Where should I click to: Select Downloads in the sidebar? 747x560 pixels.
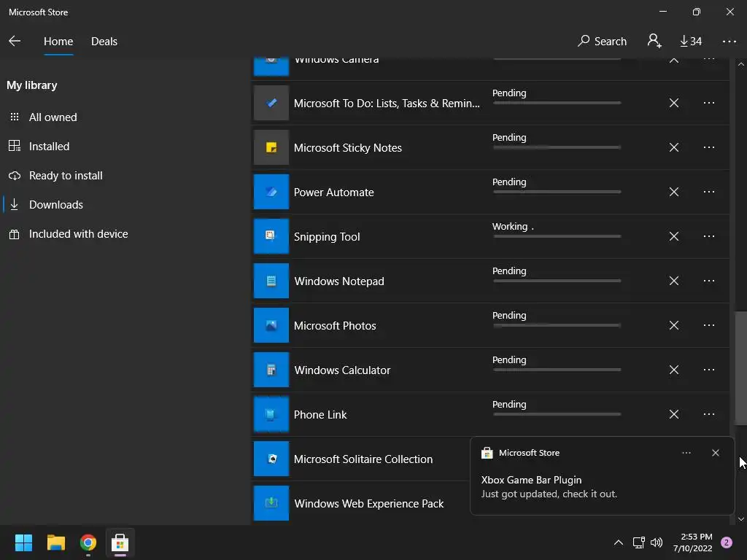point(55,205)
